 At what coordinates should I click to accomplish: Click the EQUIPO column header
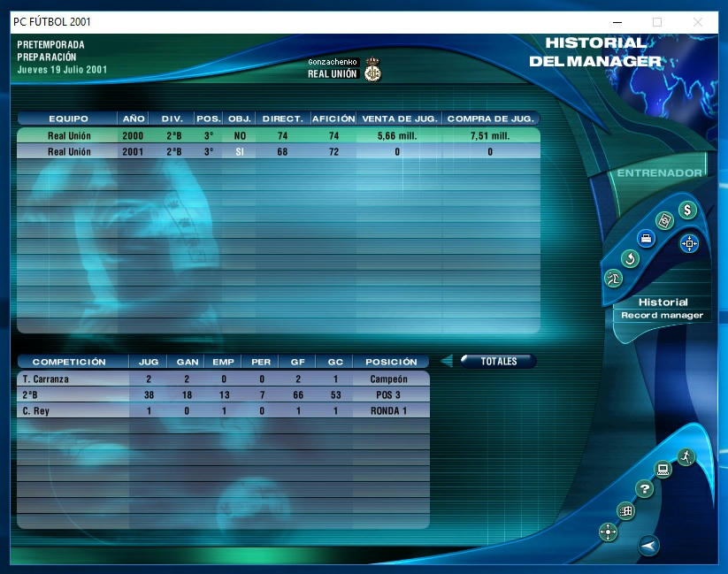(x=68, y=119)
